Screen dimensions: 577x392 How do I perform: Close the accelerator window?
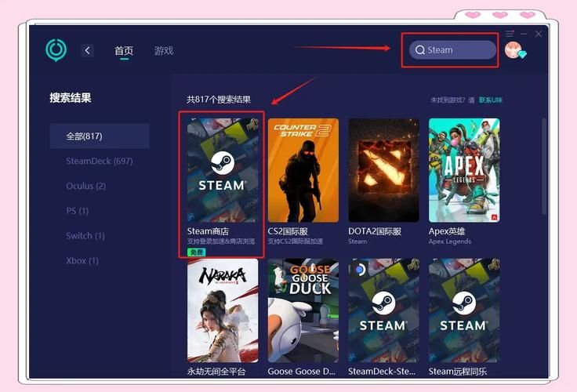click(x=539, y=34)
